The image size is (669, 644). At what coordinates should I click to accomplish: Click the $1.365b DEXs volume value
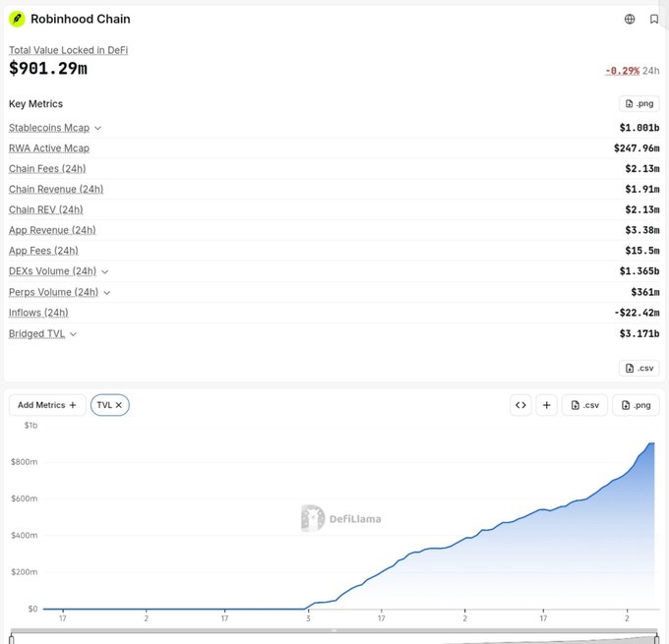click(x=639, y=270)
